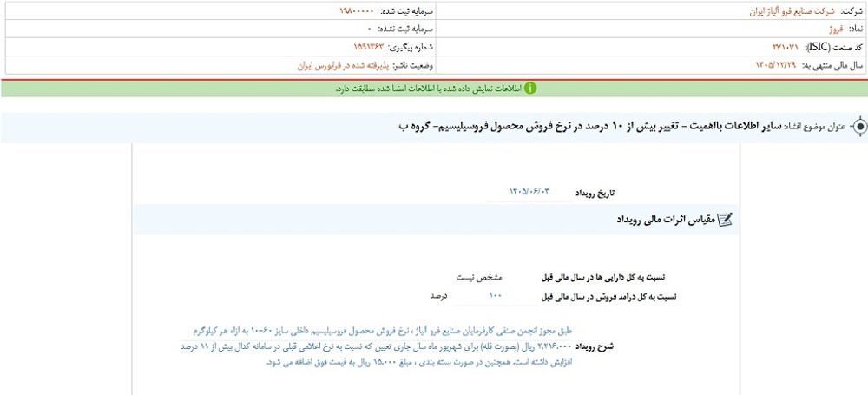The image size is (868, 395).
Task: Click the label سرمایه ثبت نشده
Action: pyautogui.click(x=405, y=29)
